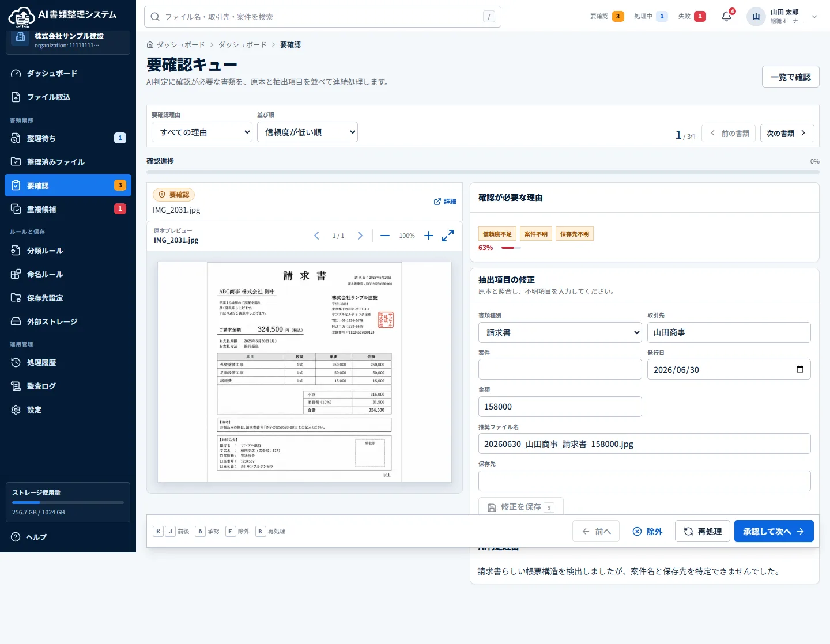Zoom in the preview with plus icon
This screenshot has height=644, width=830.
click(x=429, y=236)
